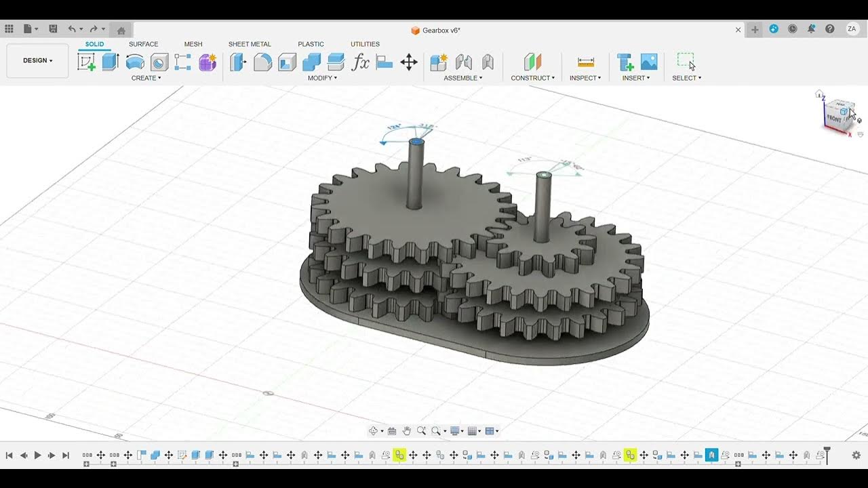Select the Shell tool
Viewport: 868px width, 488px height.
pyautogui.click(x=287, y=62)
